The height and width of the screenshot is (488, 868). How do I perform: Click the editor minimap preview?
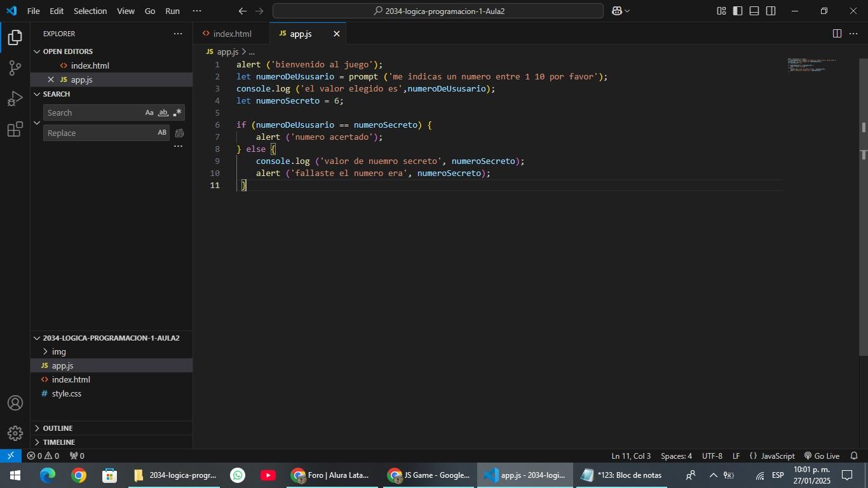click(x=812, y=65)
